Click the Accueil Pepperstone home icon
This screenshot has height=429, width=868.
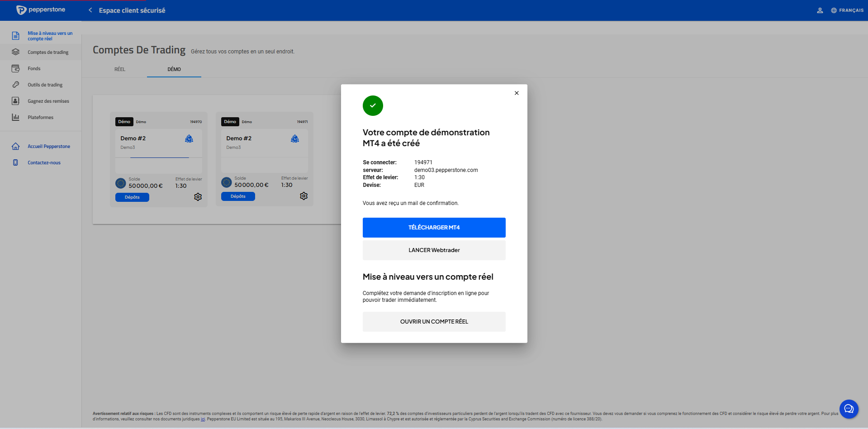point(15,146)
